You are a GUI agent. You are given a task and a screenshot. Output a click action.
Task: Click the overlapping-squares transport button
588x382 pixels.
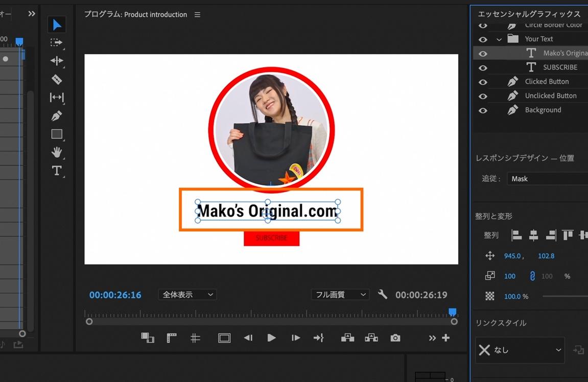147,338
